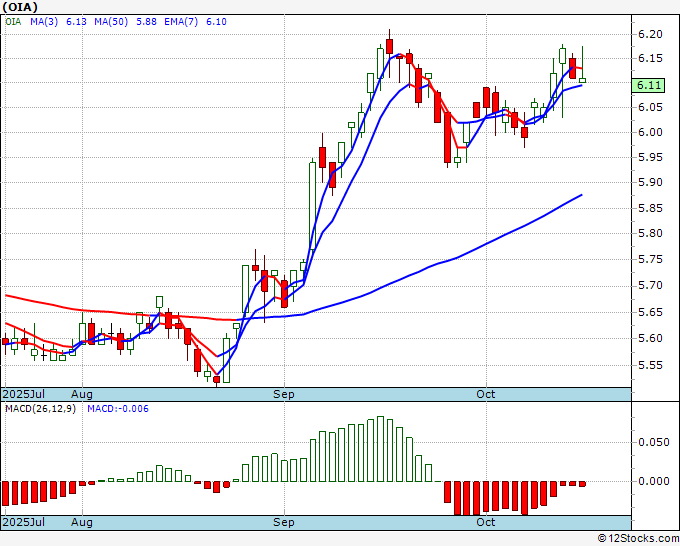The width and height of the screenshot is (680, 546).
Task: Click 2025Jul on the MACD time axis
Action: click(24, 522)
